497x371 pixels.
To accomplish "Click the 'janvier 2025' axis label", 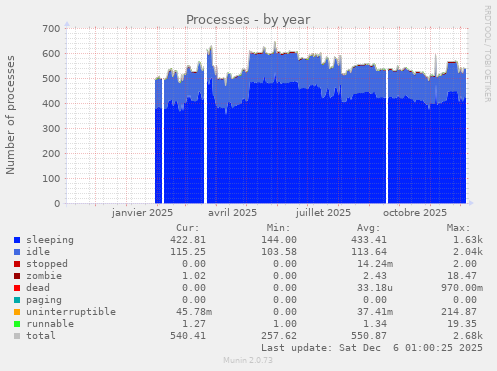I will (142, 213).
